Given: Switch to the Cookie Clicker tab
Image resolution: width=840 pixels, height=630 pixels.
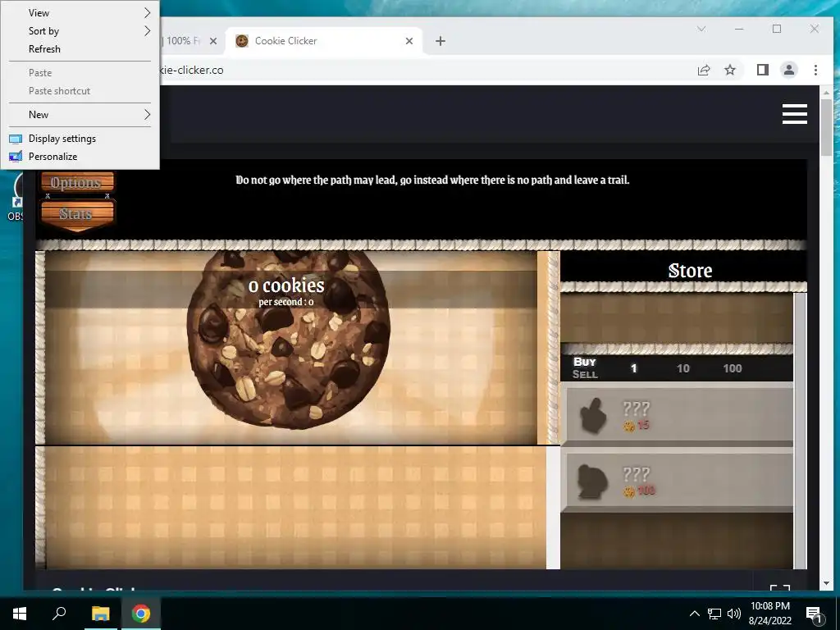Looking at the screenshot, I should click(323, 41).
